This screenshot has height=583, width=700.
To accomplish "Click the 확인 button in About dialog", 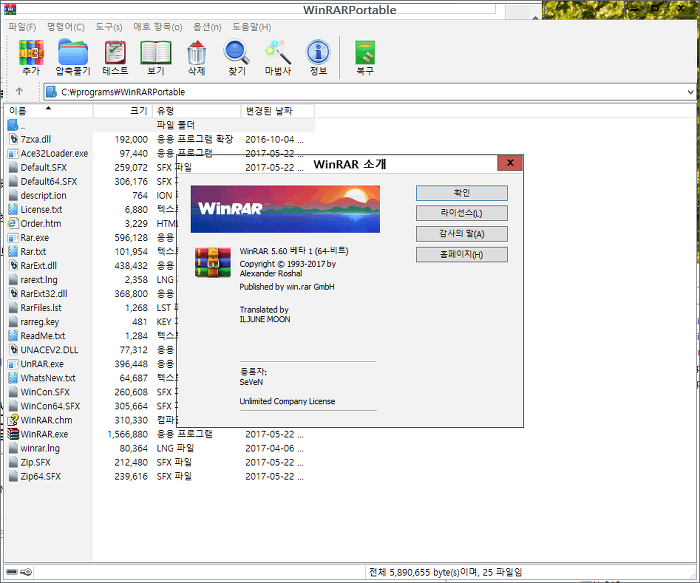I will pos(462,193).
